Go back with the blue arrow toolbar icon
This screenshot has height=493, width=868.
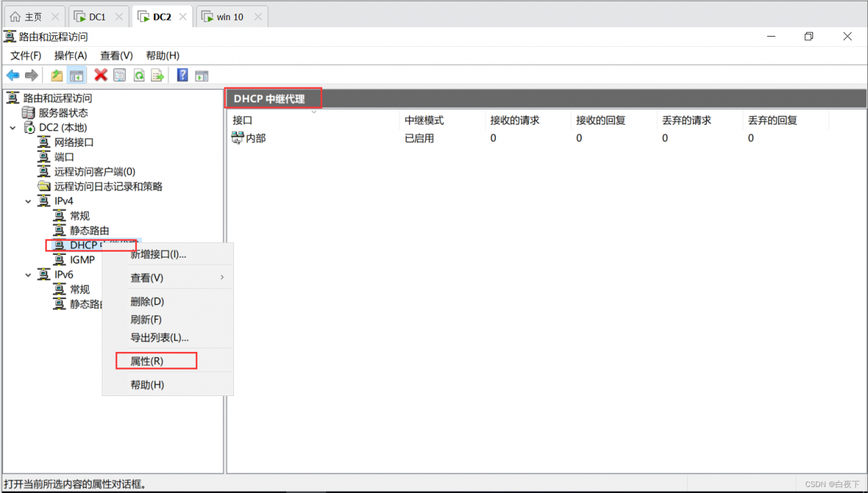[x=13, y=75]
